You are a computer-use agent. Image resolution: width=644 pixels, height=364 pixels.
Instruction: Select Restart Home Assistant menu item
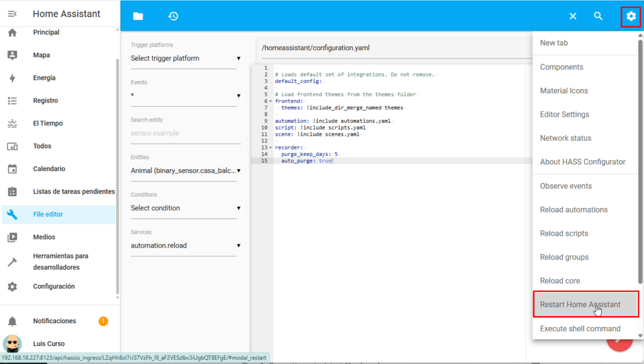[580, 305]
